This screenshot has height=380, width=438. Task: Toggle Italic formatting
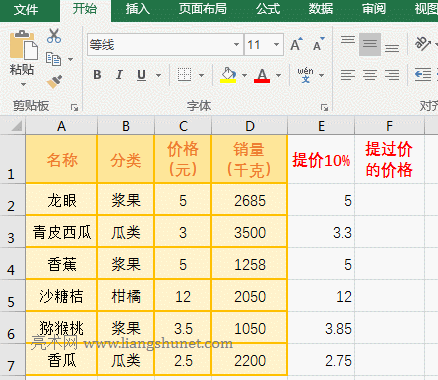click(x=119, y=75)
